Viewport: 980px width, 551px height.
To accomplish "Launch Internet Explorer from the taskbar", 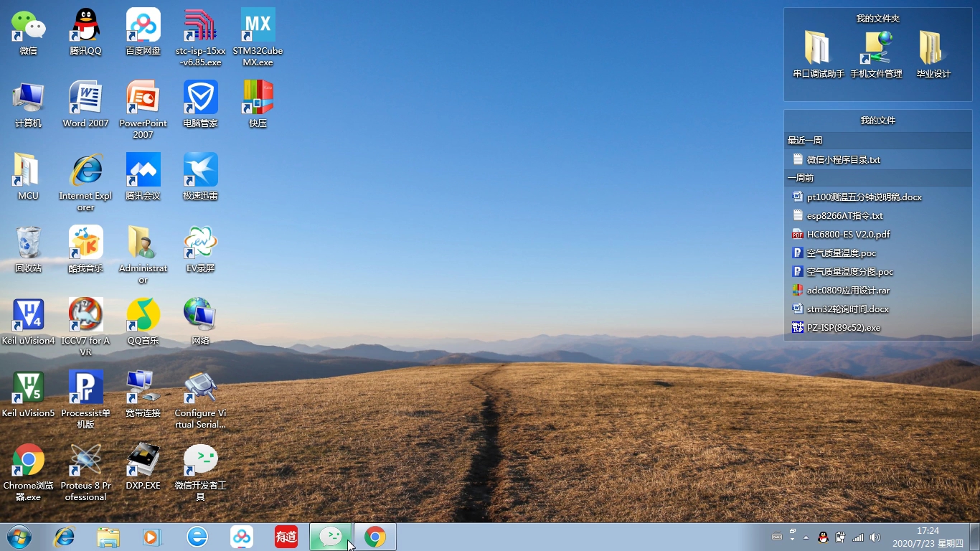I will pyautogui.click(x=65, y=537).
